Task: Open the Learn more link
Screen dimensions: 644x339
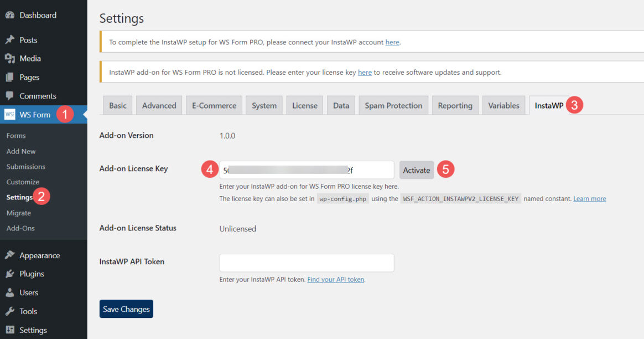Action: [x=589, y=199]
